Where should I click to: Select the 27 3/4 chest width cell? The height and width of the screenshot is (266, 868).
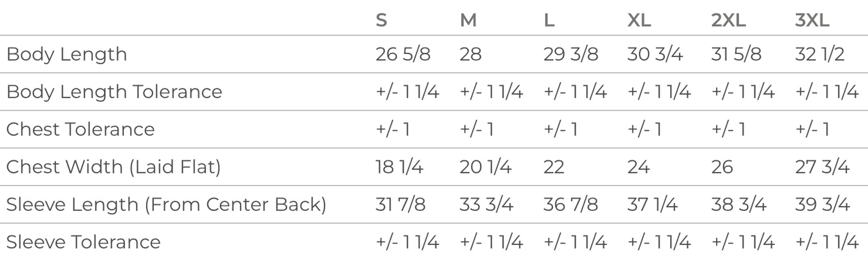pos(822,167)
